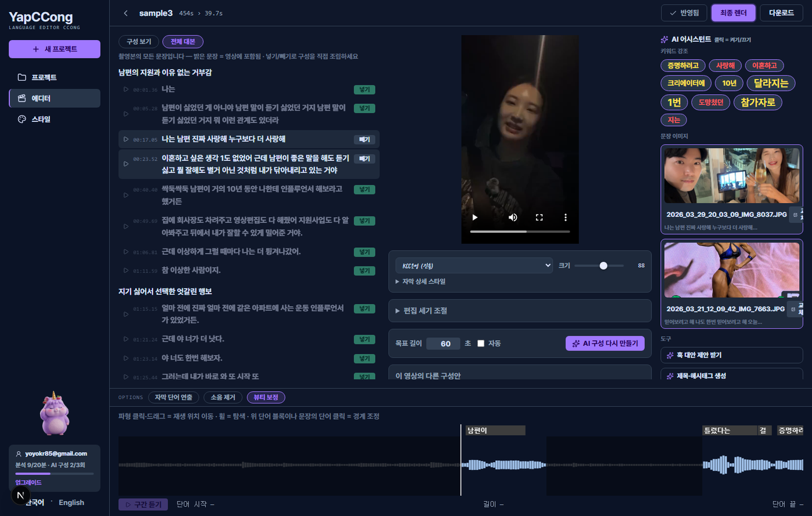Play the video preview

click(475, 217)
